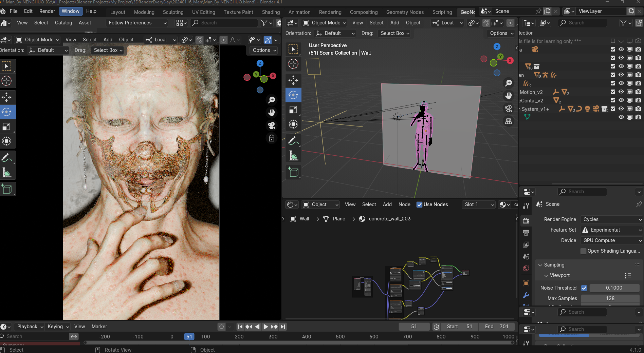Open the Feature Set Experimental dropdown

point(612,230)
